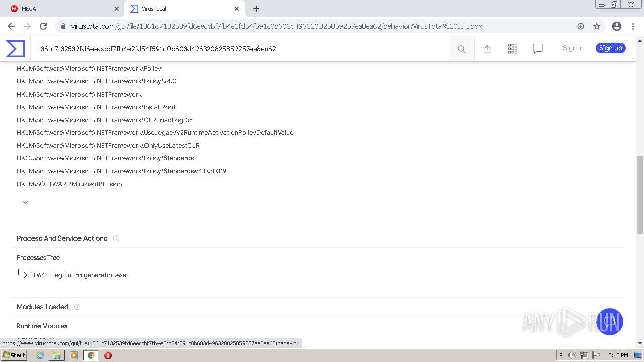Close the VirusTotal tab
Screen dimensions: 644x362
click(237, 9)
